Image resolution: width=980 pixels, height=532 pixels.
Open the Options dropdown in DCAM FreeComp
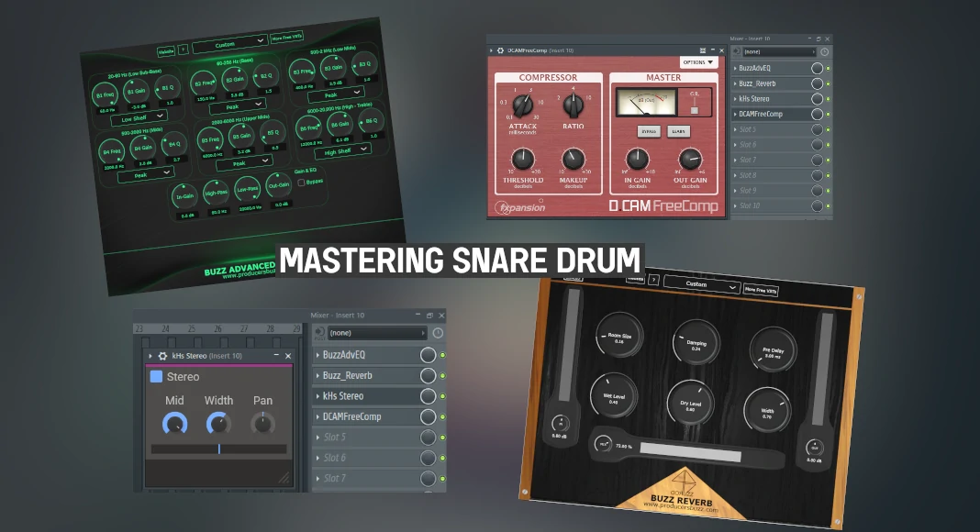click(x=698, y=62)
